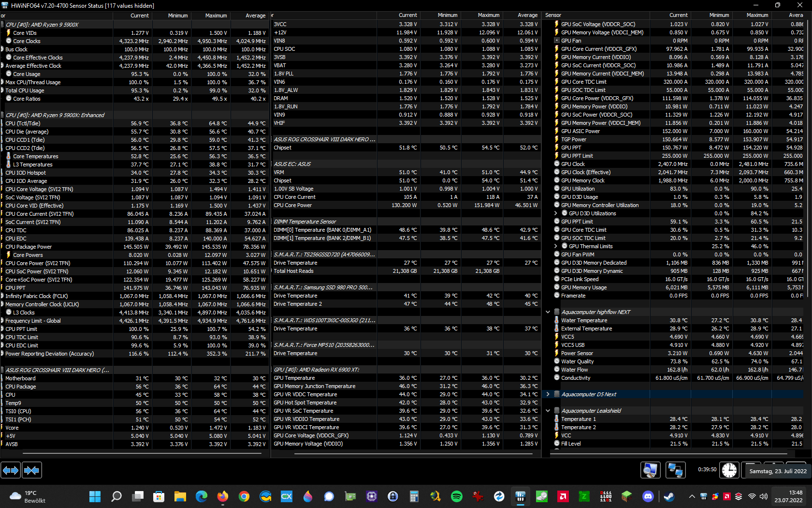Viewport: 812px width, 508px height.
Task: Select the Core Clocks row
Action: tap(134, 41)
